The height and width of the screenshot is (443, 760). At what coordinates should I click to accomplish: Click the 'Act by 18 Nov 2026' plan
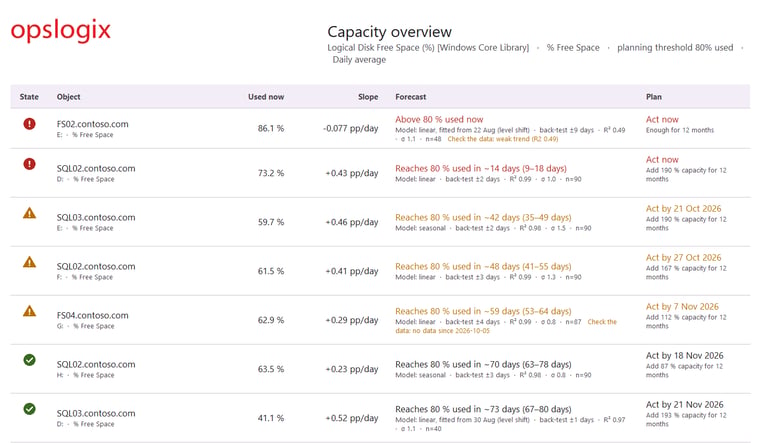click(684, 355)
